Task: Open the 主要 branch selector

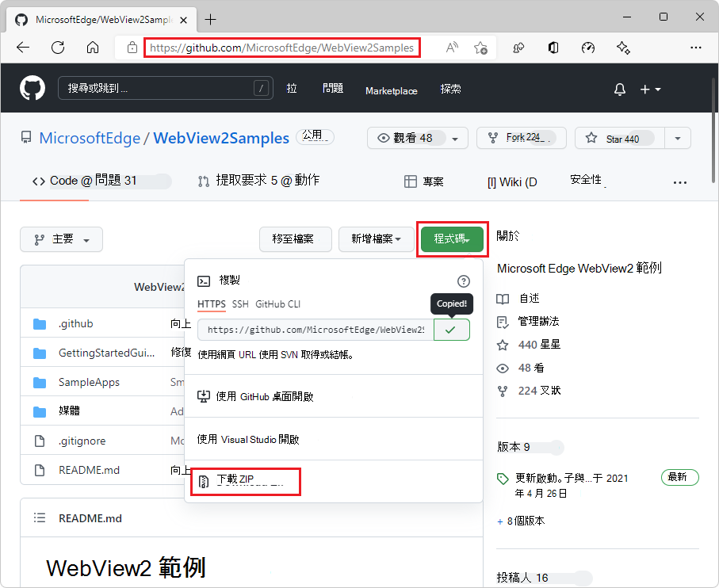Action: 61,239
